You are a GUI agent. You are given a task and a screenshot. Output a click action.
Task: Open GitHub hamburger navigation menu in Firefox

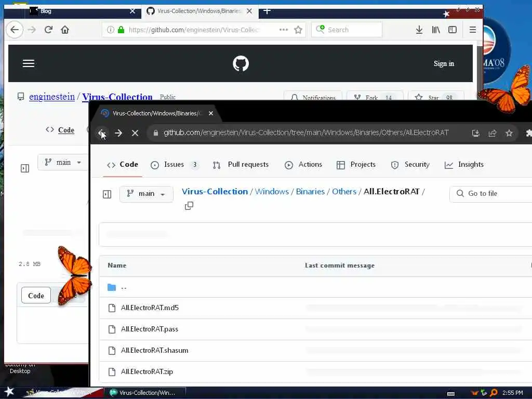click(x=29, y=63)
